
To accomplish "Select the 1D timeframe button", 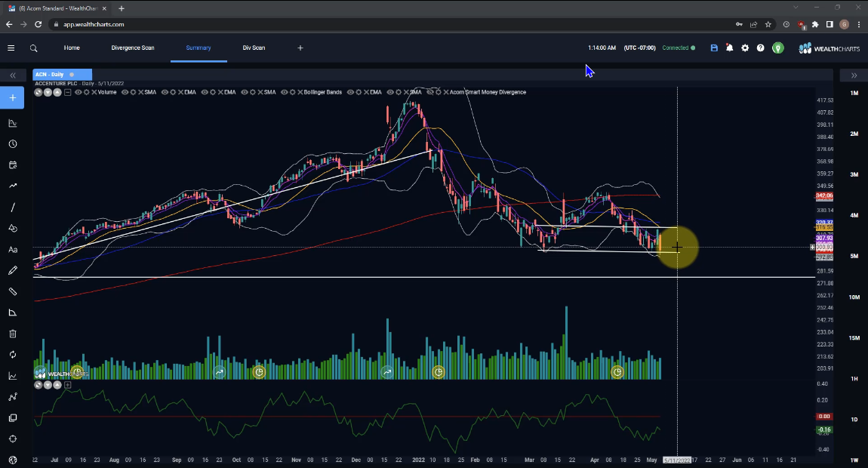I will coord(854,420).
